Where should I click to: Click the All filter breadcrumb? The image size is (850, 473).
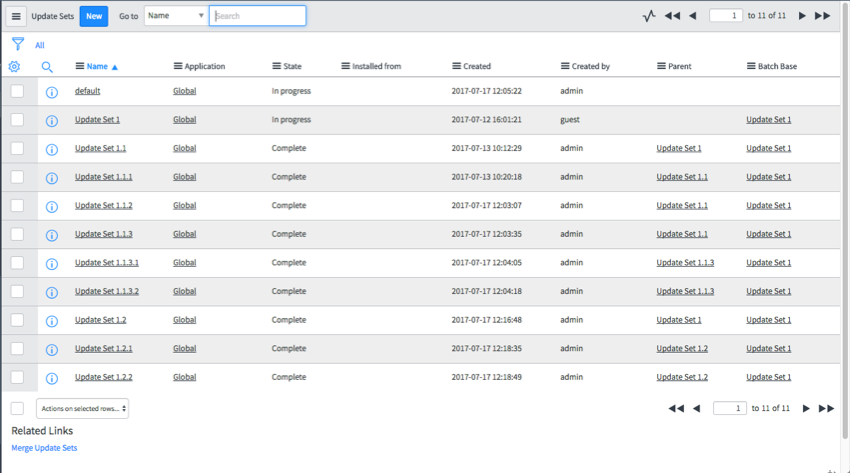pos(40,46)
